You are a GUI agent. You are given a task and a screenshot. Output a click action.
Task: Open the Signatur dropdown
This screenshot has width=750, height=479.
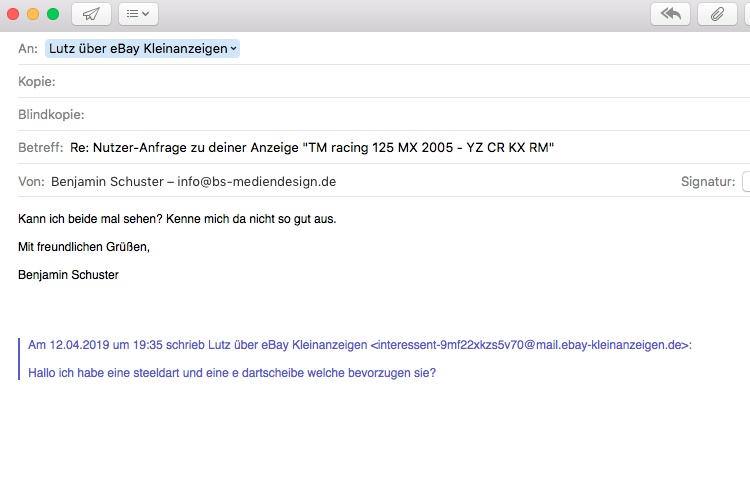(746, 182)
